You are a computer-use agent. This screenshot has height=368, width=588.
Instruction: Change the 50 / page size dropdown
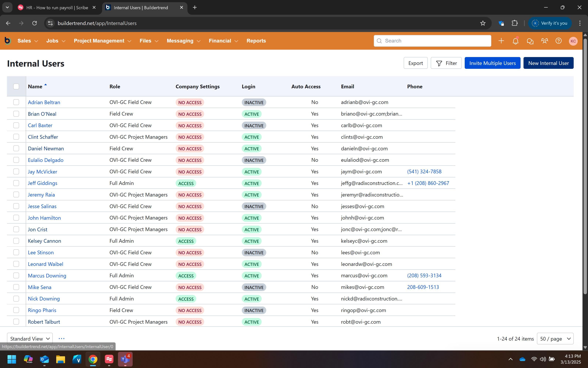(555, 339)
